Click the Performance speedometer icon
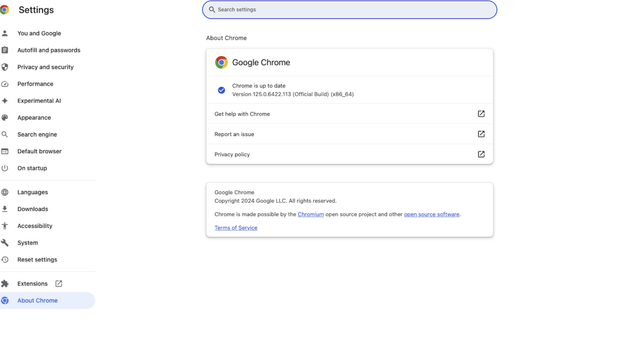 (x=5, y=84)
